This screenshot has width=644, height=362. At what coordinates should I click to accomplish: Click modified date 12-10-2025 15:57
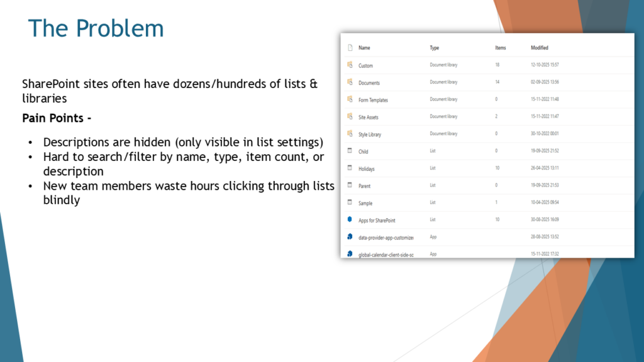click(x=545, y=65)
